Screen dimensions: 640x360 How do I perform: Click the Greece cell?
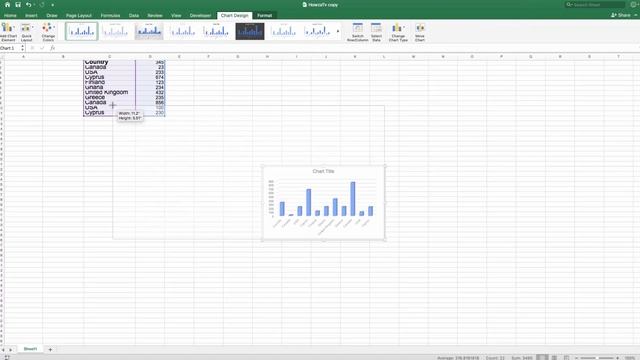(x=109, y=97)
